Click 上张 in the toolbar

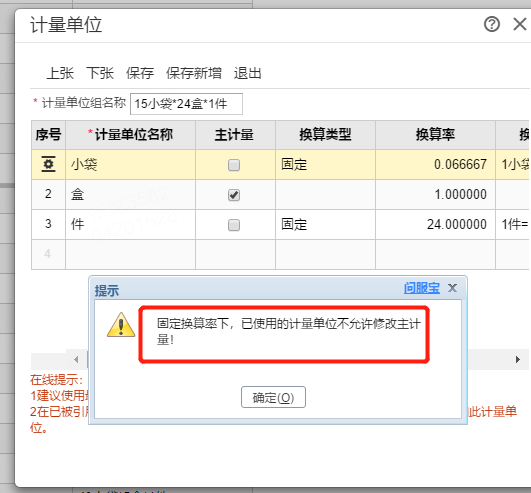(60, 73)
